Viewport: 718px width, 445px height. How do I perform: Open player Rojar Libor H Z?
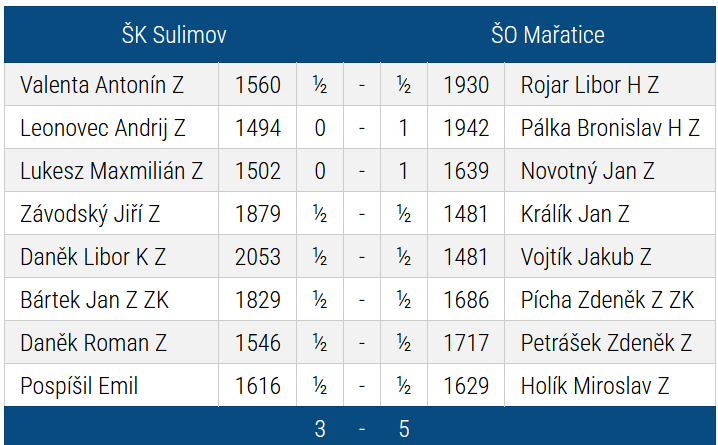[590, 85]
